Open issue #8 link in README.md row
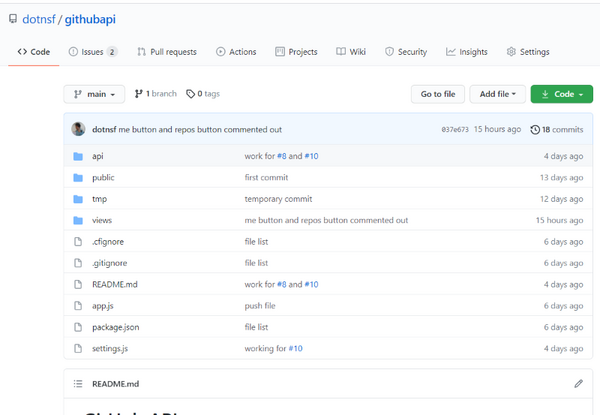 pyautogui.click(x=282, y=285)
